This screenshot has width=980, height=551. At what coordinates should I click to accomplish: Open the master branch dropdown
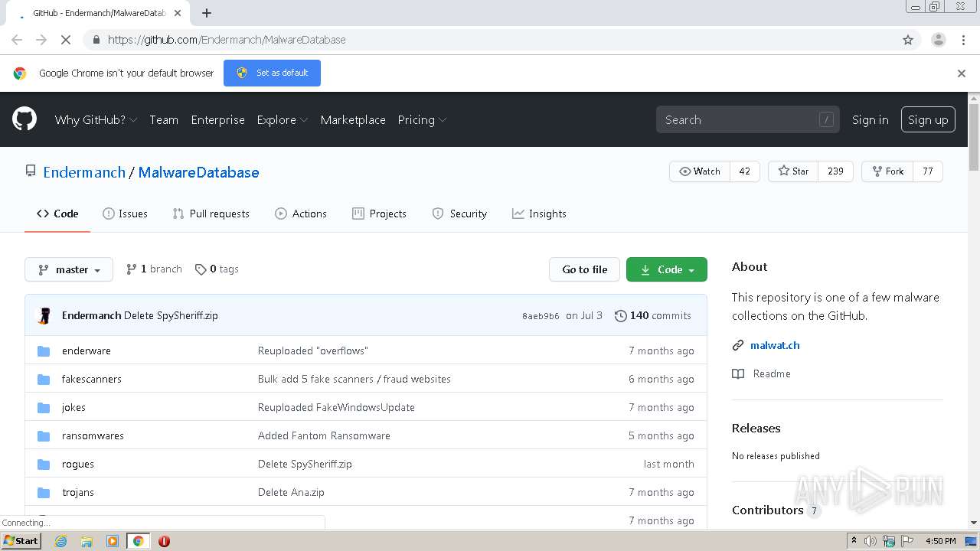pyautogui.click(x=69, y=269)
